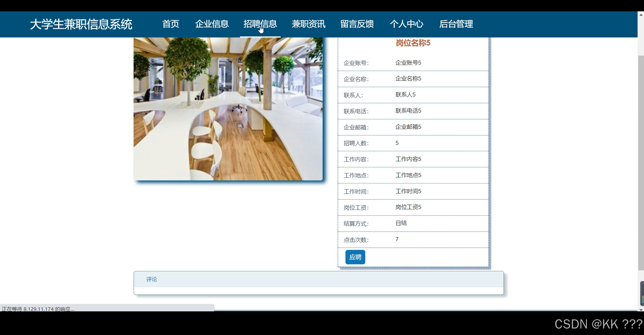Click the 大学生兼职信息系统 site title
Image resolution: width=644 pixels, height=335 pixels.
(81, 24)
